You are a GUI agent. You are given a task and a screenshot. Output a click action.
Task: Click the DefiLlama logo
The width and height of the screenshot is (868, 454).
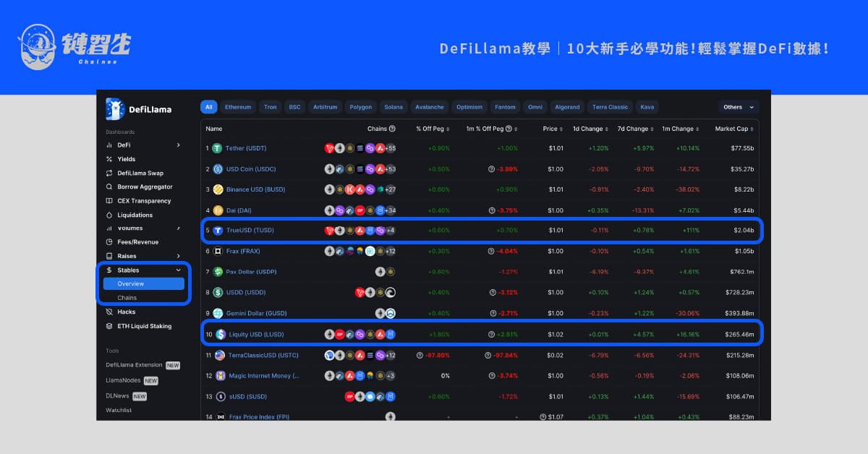pyautogui.click(x=139, y=109)
